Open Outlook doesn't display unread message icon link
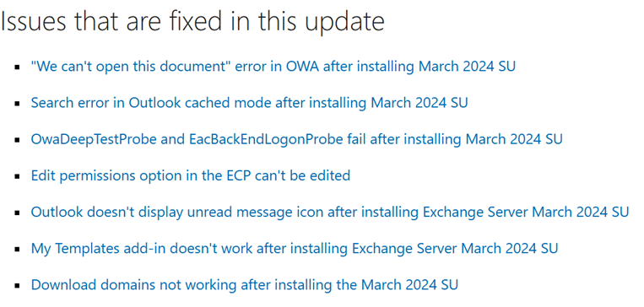This screenshot has height=307, width=644. pyautogui.click(x=330, y=213)
